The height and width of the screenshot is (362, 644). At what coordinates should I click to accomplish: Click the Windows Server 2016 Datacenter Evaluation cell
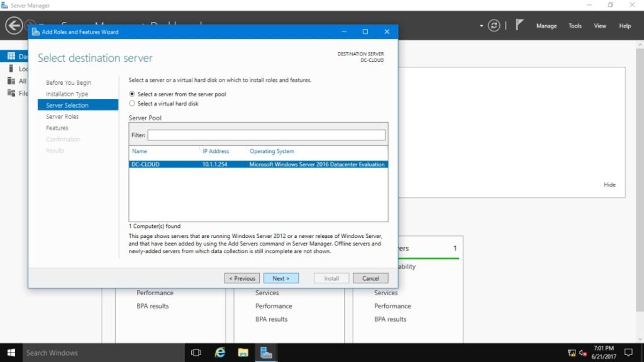click(x=317, y=164)
